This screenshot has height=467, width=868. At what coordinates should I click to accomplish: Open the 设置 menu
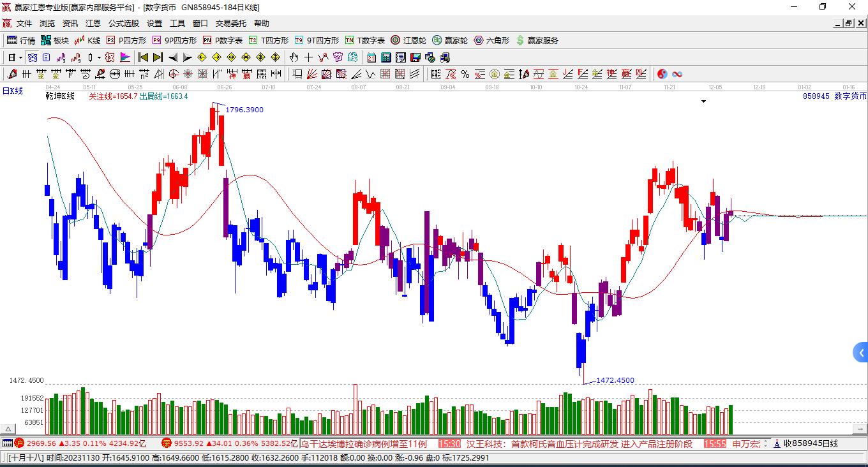point(154,24)
